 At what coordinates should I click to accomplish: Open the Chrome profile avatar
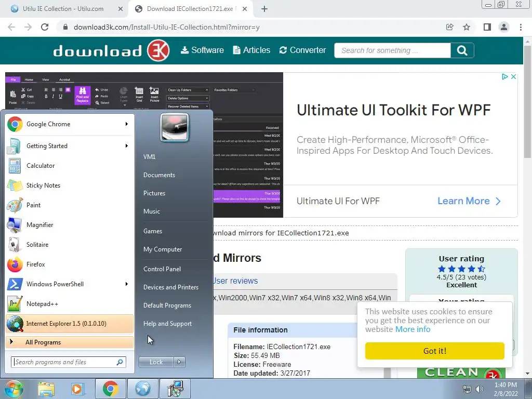pos(504,27)
